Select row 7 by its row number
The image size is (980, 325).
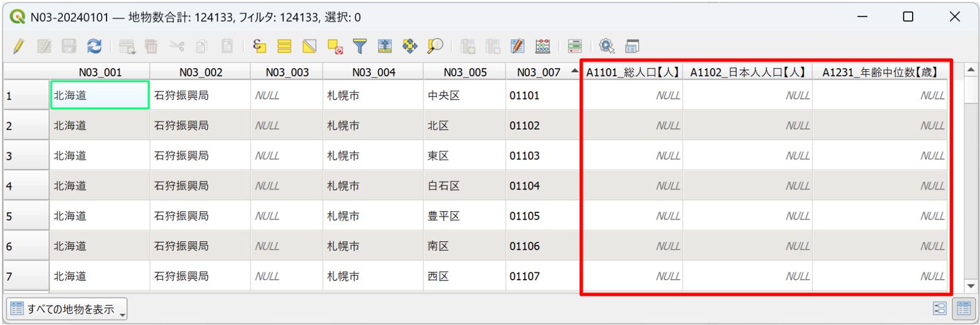click(x=26, y=276)
